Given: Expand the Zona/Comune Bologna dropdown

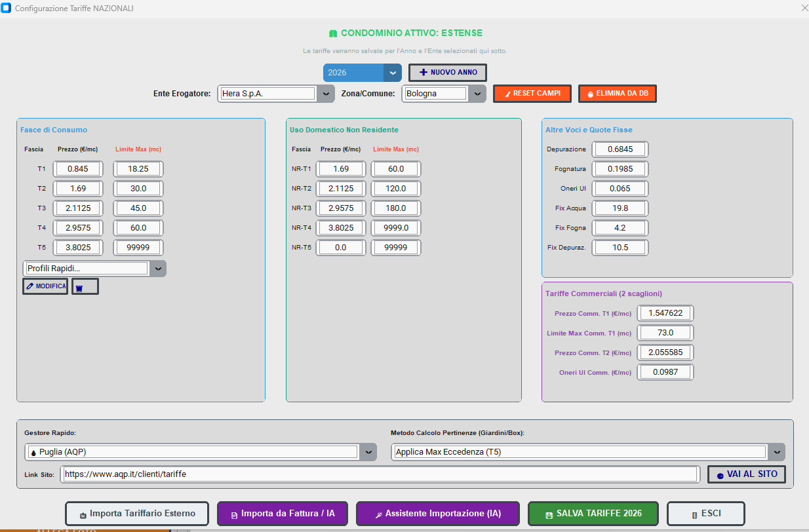Looking at the screenshot, I should pos(478,94).
